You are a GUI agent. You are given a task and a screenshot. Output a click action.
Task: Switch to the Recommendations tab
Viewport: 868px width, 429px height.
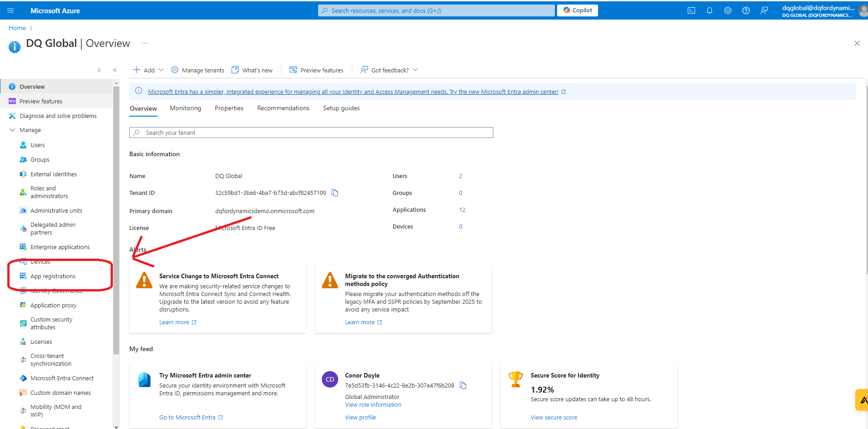(283, 108)
